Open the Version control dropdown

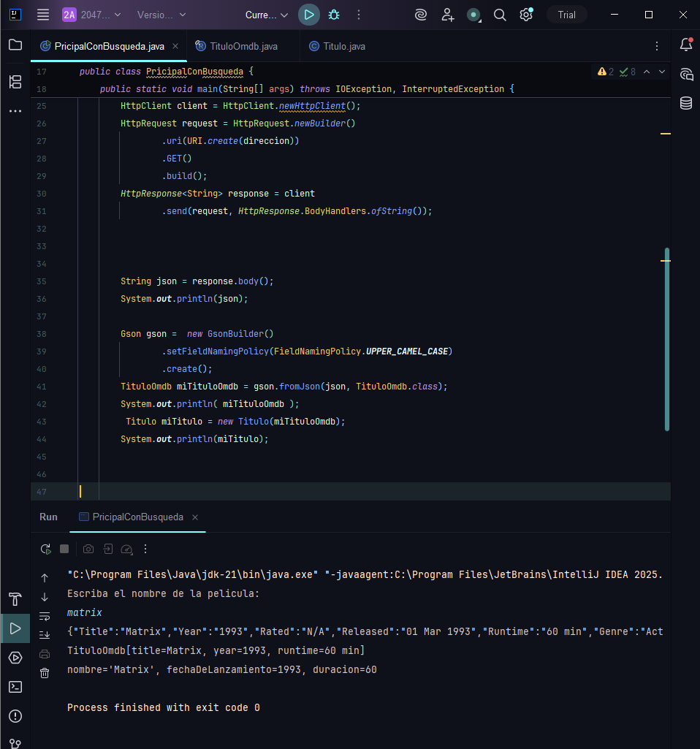(x=161, y=15)
